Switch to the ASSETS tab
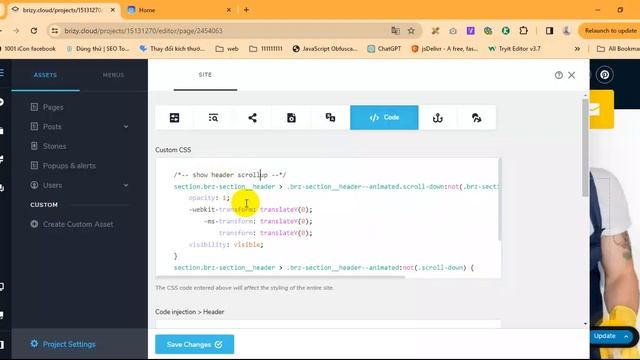640x360 pixels. click(45, 75)
